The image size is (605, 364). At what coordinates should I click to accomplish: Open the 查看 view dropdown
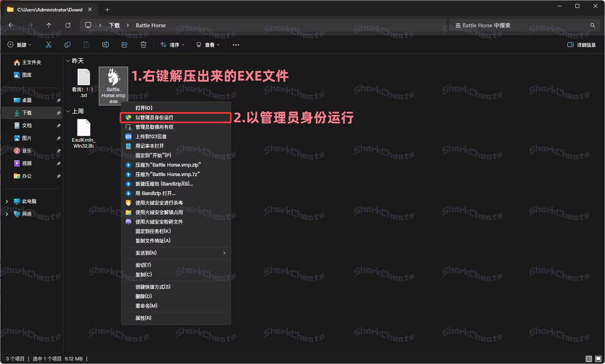point(208,45)
